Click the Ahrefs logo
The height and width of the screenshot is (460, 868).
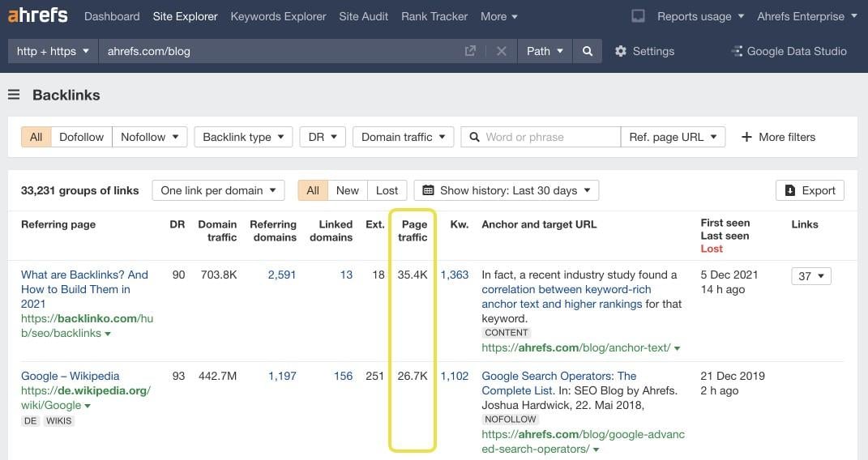click(37, 15)
